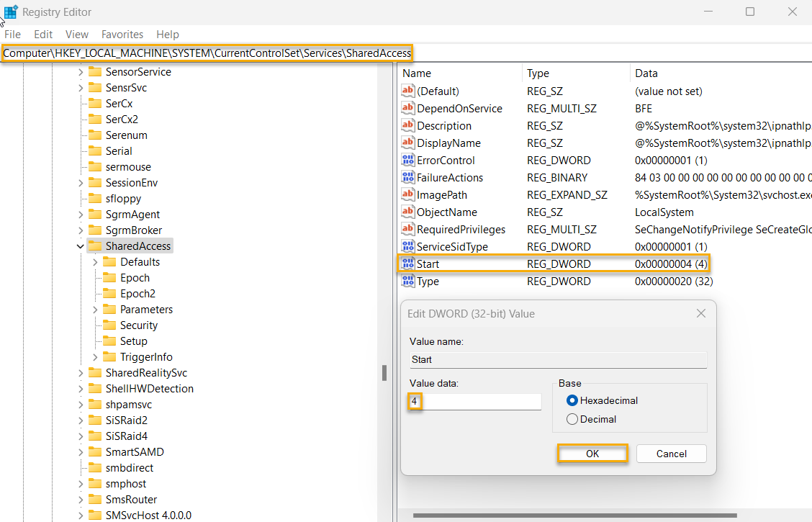This screenshot has width=812, height=522.
Task: Click the ImagePath string value icon
Action: click(408, 195)
